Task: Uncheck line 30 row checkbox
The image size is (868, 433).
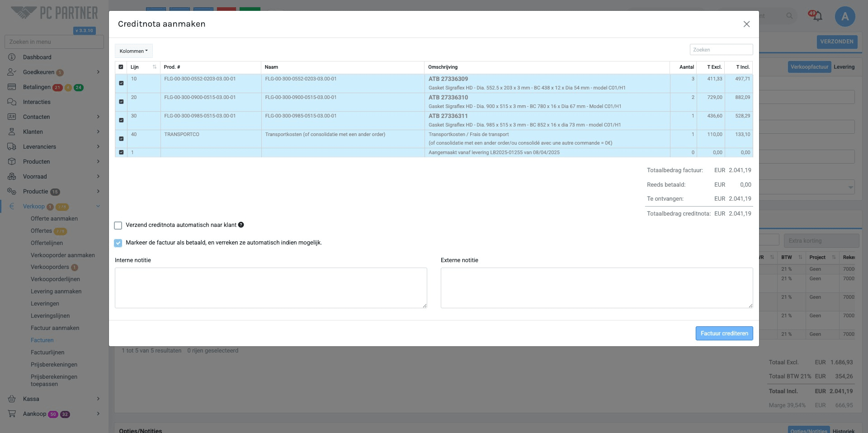Action: coord(121,120)
